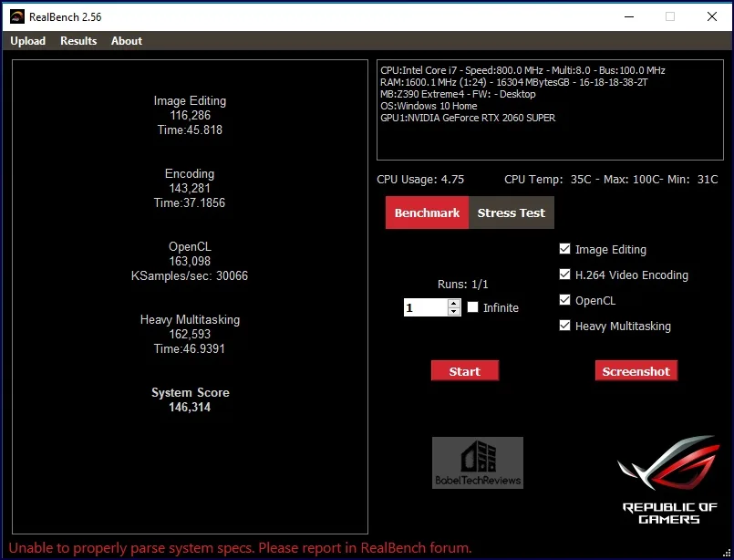Enable the Infinite runs checkbox
This screenshot has width=734, height=560.
[473, 307]
